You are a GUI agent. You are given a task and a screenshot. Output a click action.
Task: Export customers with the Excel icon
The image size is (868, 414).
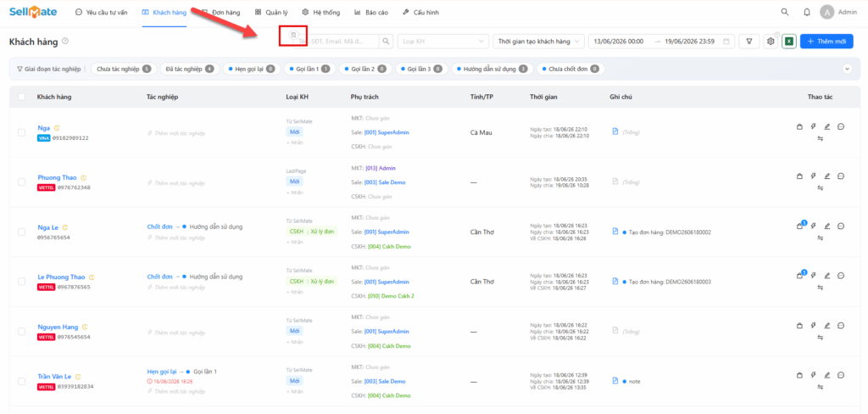pyautogui.click(x=789, y=41)
